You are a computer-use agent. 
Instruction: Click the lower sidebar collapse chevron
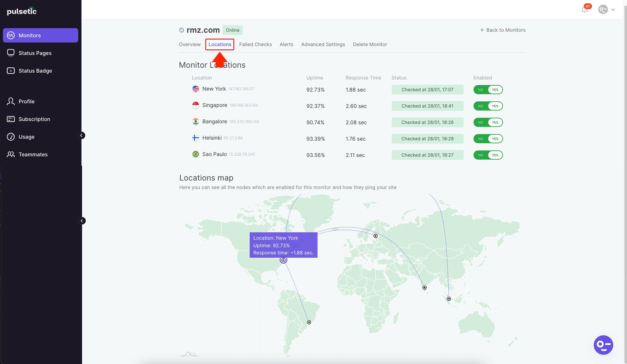tap(82, 221)
